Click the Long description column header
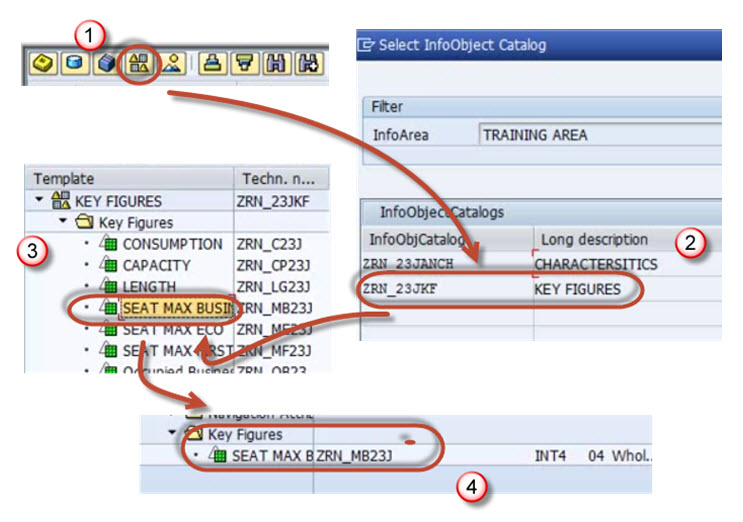The height and width of the screenshot is (522, 743). point(594,239)
